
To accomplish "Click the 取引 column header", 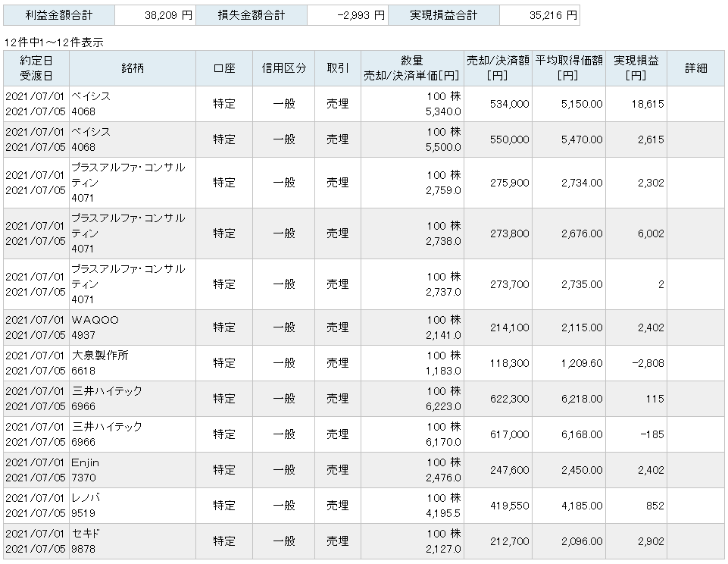I will pos(338,68).
